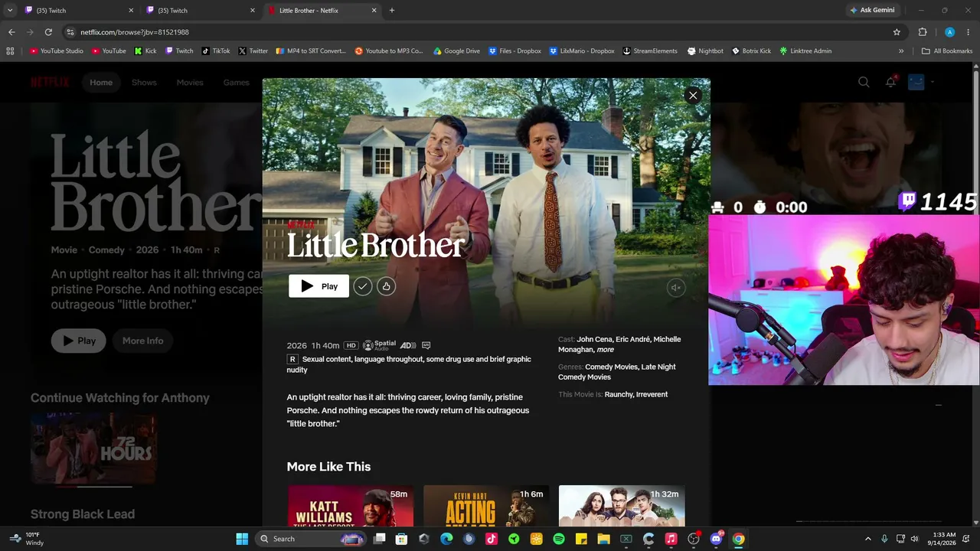The image size is (980, 551).
Task: Open the Kick bookmark
Action: click(145, 51)
